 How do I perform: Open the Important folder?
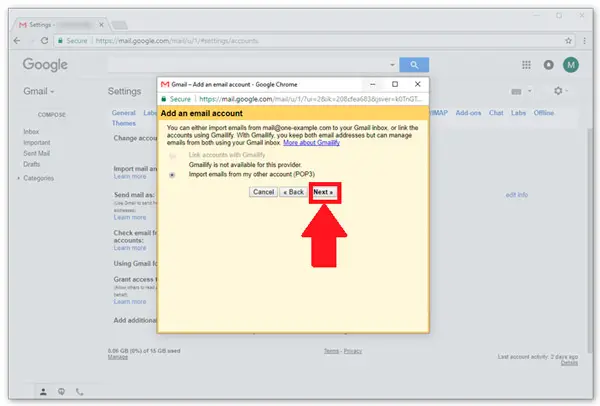click(x=37, y=142)
